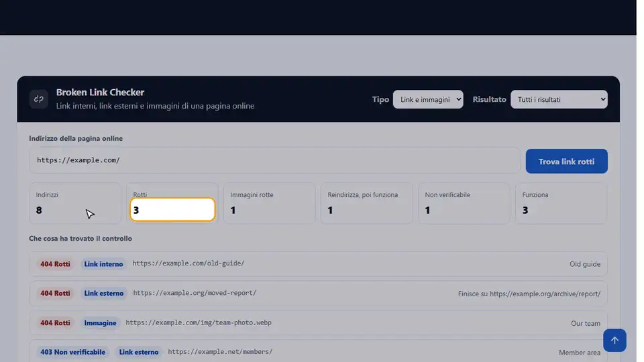Click the Tipo label
The height and width of the screenshot is (362, 644).
point(380,99)
